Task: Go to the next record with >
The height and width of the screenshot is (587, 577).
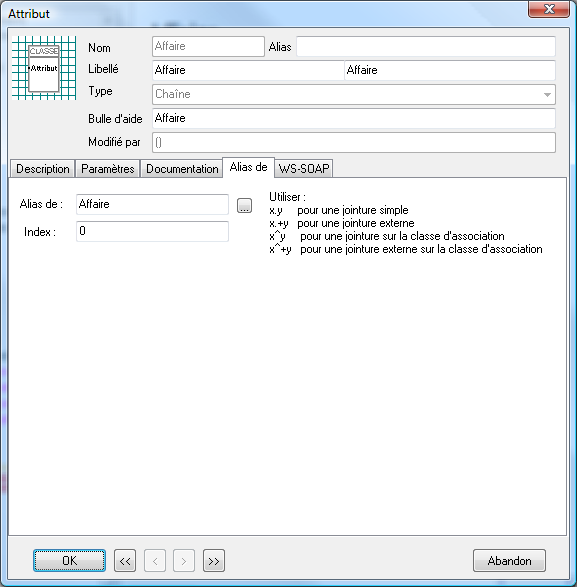Action: (183, 560)
